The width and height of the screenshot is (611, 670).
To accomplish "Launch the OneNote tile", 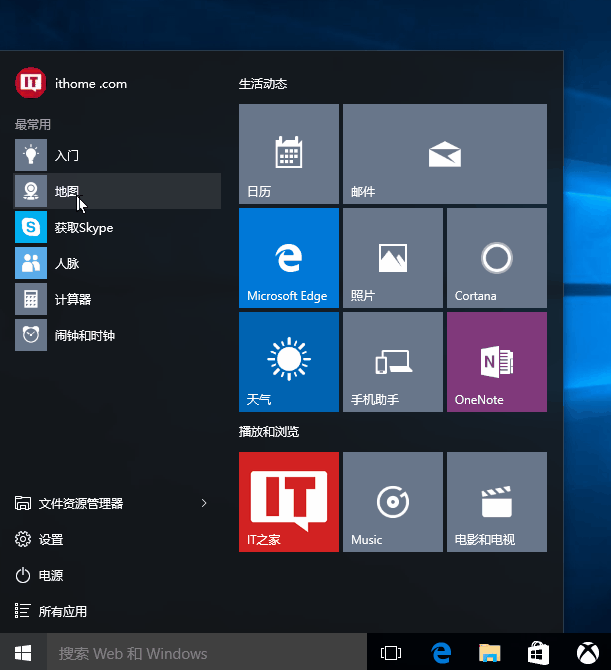I will 496,362.
